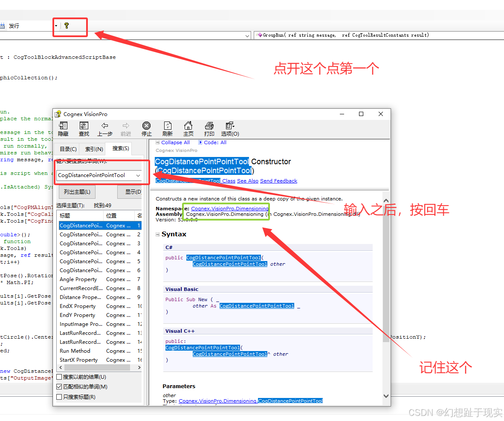504x421 pixels.
Task: Stop loading with the 停止 icon
Action: [x=147, y=126]
